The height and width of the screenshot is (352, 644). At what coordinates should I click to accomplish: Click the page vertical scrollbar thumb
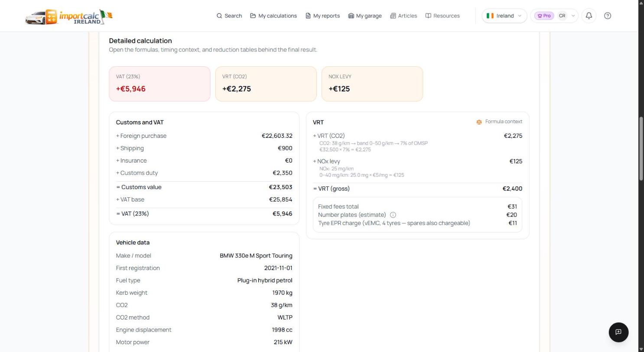[641, 149]
